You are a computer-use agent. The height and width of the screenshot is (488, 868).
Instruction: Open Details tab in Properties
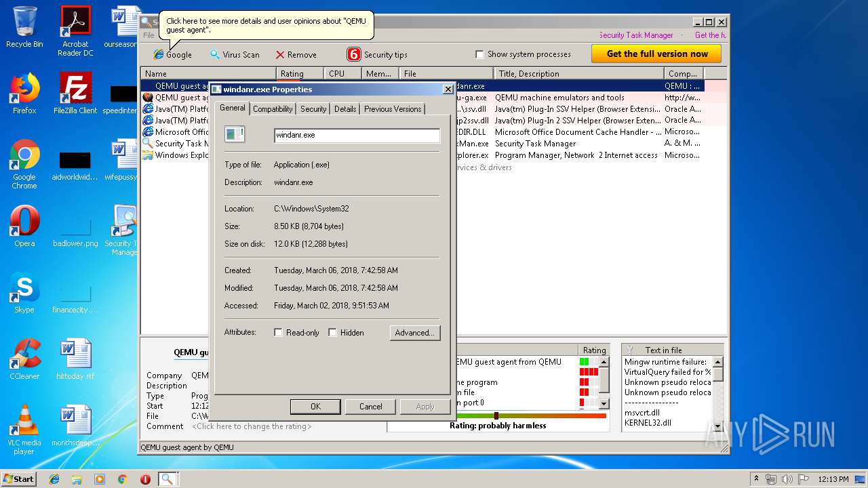pos(345,108)
